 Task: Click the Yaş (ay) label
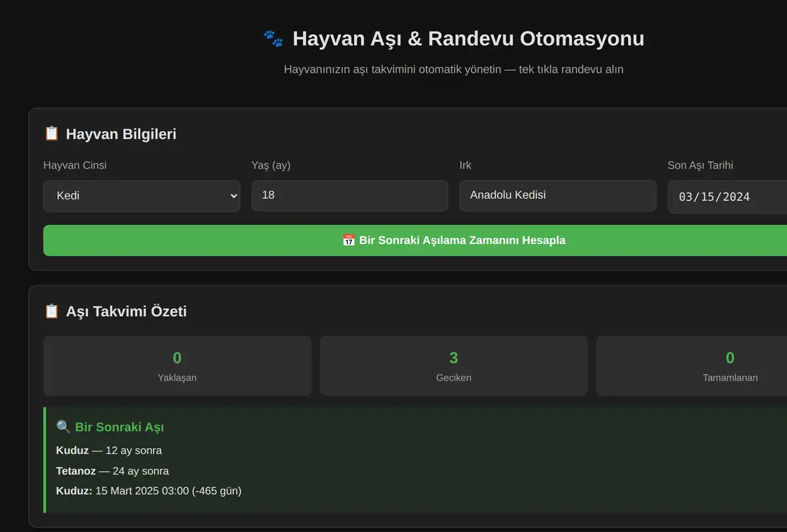click(x=271, y=165)
